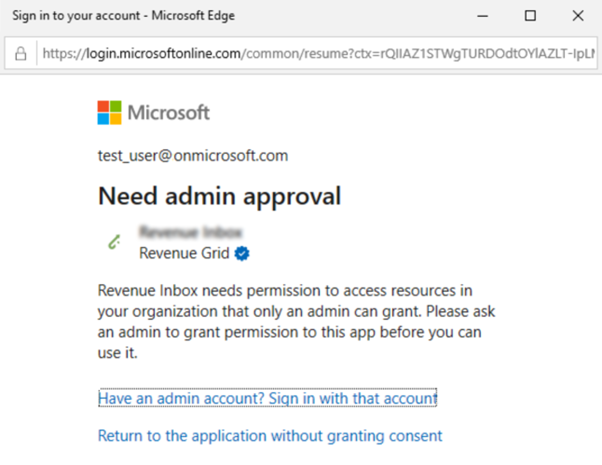Screen dimensions: 602x465
Task: Click the "Revenue Grid" publisher name
Action: point(184,253)
